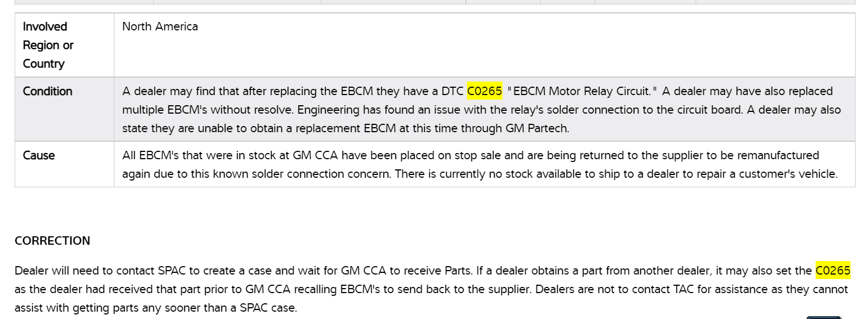This screenshot has width=868, height=319.
Task: Click the CORRECTION section heading
Action: click(x=52, y=241)
